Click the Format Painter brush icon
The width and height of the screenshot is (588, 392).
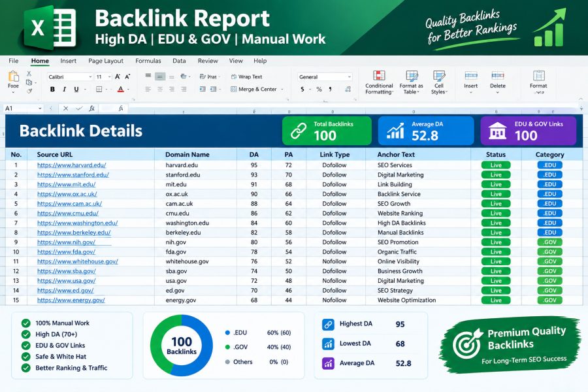[29, 91]
